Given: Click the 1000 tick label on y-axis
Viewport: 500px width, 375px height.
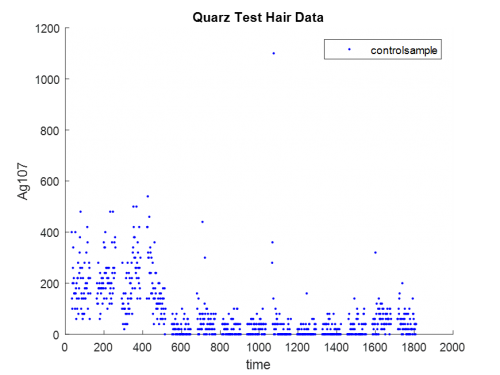Looking at the screenshot, I should [x=48, y=80].
